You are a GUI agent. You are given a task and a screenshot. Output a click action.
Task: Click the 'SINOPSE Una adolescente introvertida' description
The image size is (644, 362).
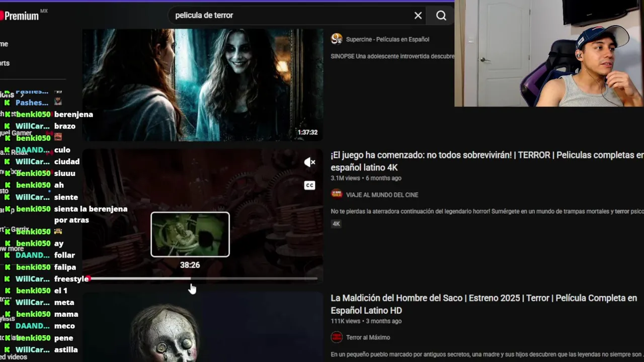tap(392, 56)
